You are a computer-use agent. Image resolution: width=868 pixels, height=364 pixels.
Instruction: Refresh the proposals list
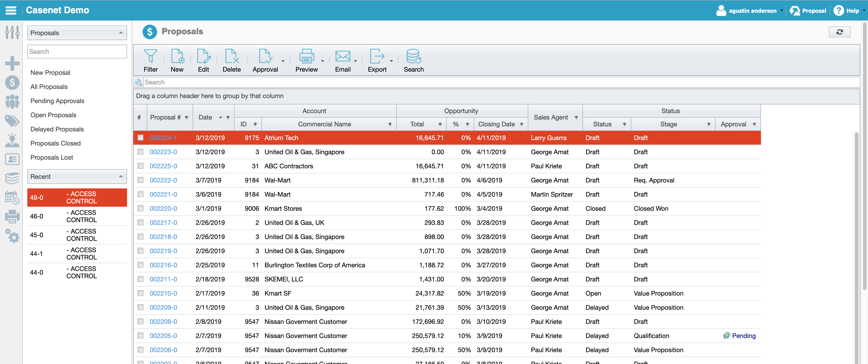840,32
